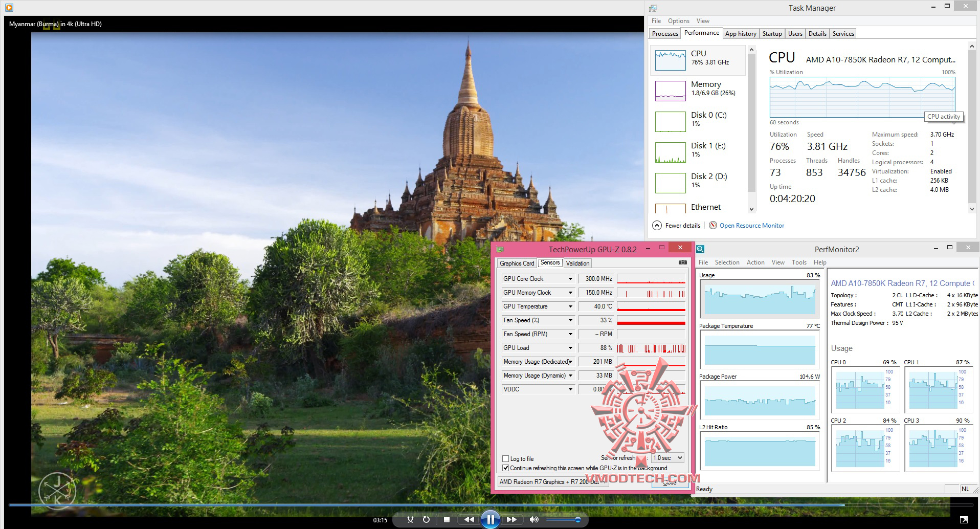This screenshot has width=980, height=529.
Task: Select Disk 1 (E:) in the performance list
Action: point(698,152)
